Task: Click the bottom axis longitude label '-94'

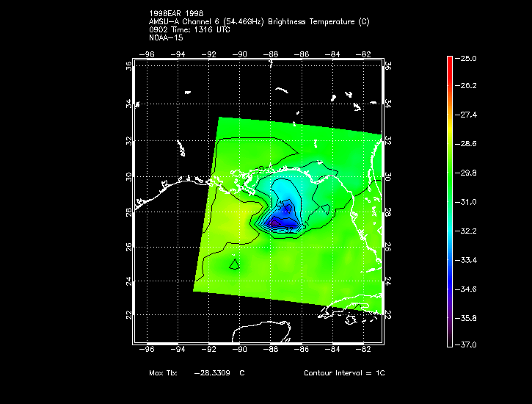Action: (178, 350)
